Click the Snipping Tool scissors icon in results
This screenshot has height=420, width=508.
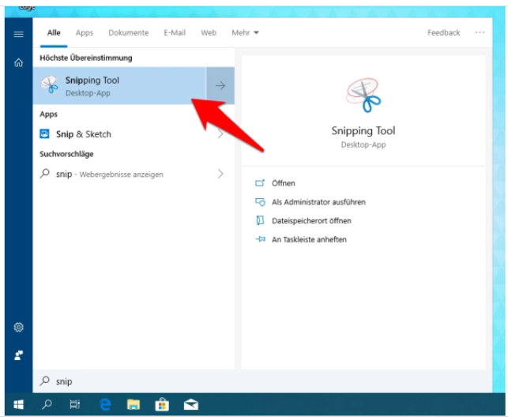[x=49, y=84]
